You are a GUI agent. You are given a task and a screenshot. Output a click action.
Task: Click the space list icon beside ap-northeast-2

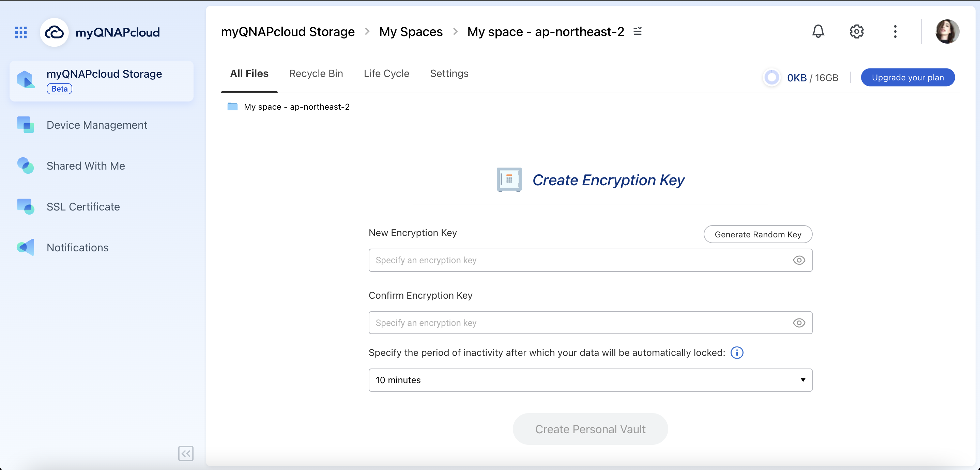click(638, 31)
